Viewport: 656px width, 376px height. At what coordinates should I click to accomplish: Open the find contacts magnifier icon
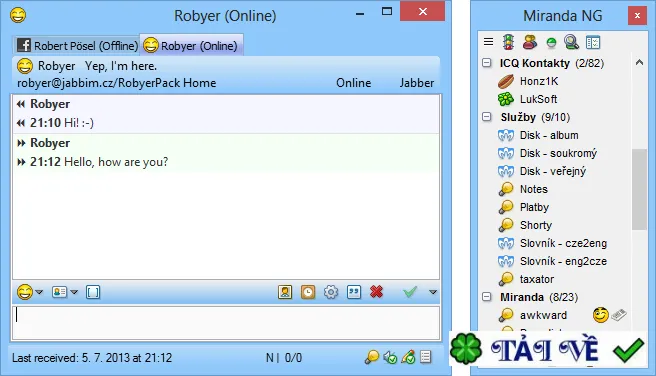point(571,42)
